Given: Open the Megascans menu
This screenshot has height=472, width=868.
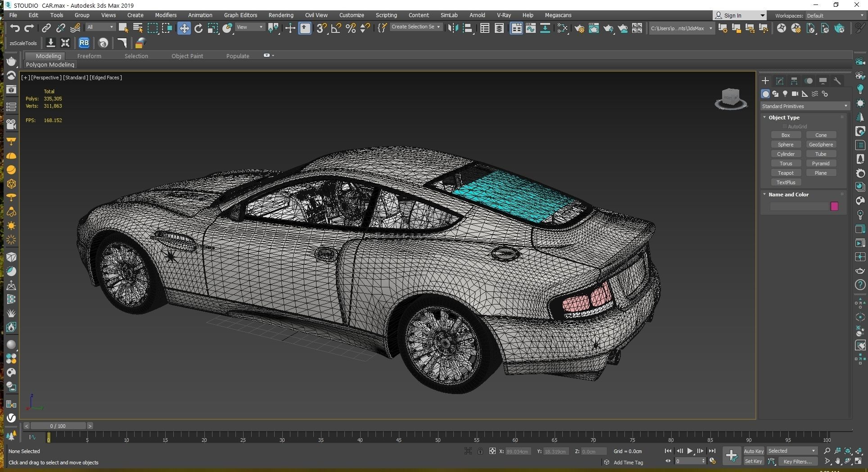Looking at the screenshot, I should coord(558,15).
